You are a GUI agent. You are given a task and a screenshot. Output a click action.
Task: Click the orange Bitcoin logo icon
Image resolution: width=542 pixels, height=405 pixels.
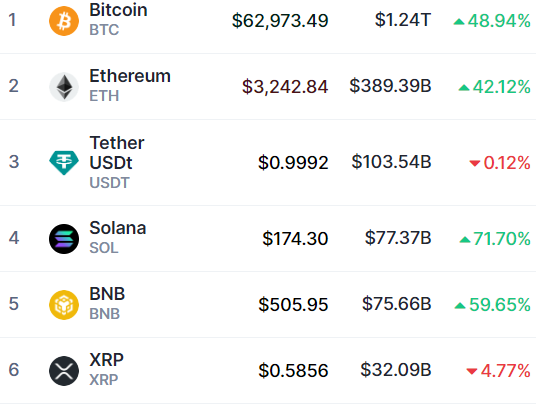click(64, 21)
